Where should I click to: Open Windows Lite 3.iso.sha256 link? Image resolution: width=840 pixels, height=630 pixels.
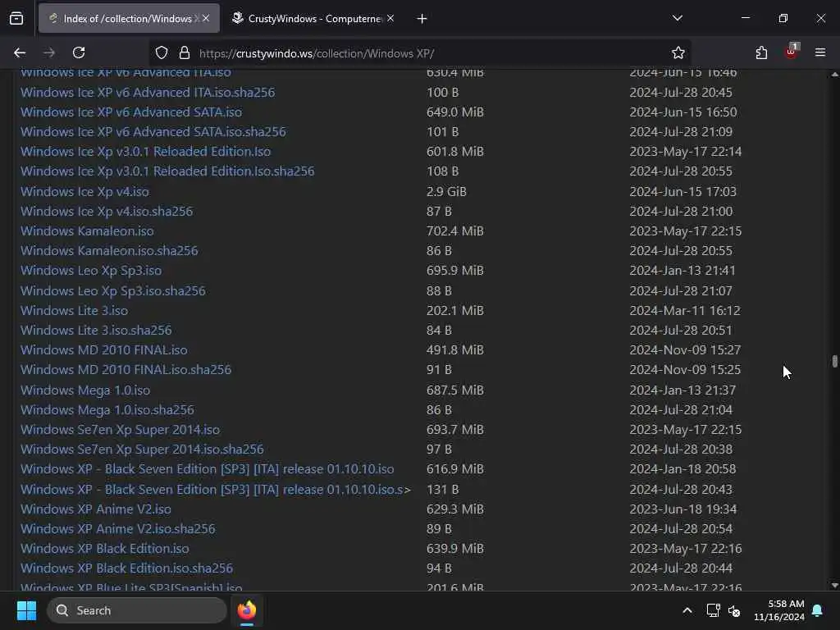coord(97,330)
